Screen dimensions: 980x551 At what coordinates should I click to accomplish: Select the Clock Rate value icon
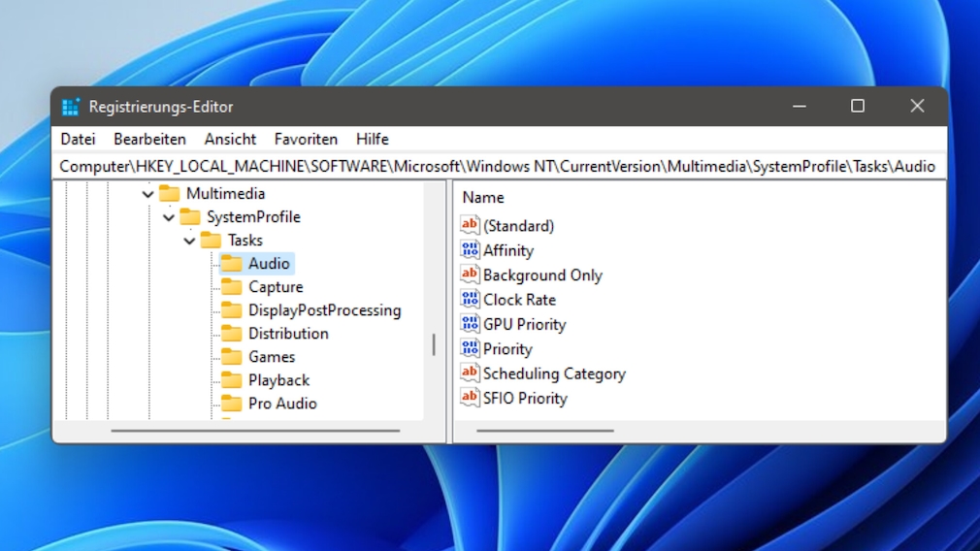(x=470, y=300)
